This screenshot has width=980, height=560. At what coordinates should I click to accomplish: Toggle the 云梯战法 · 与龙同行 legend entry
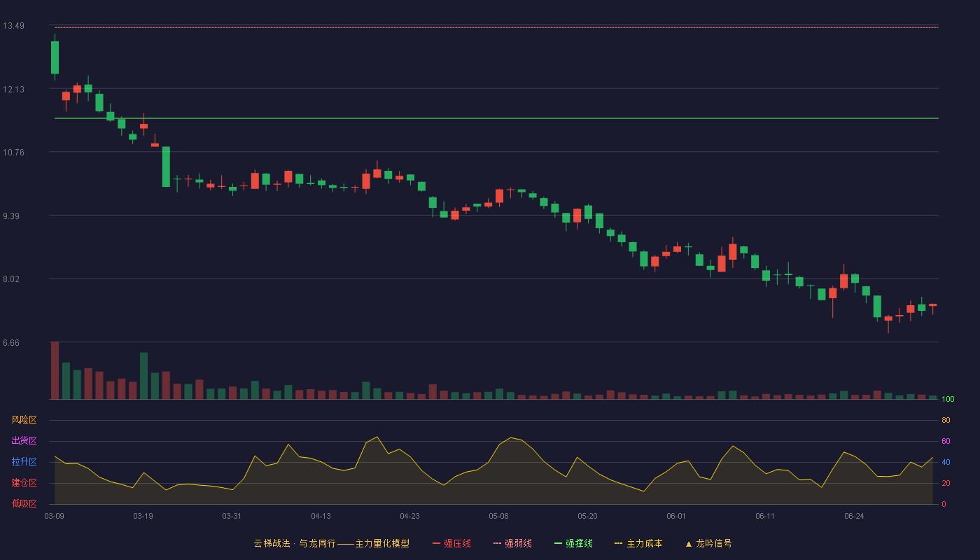(x=331, y=543)
